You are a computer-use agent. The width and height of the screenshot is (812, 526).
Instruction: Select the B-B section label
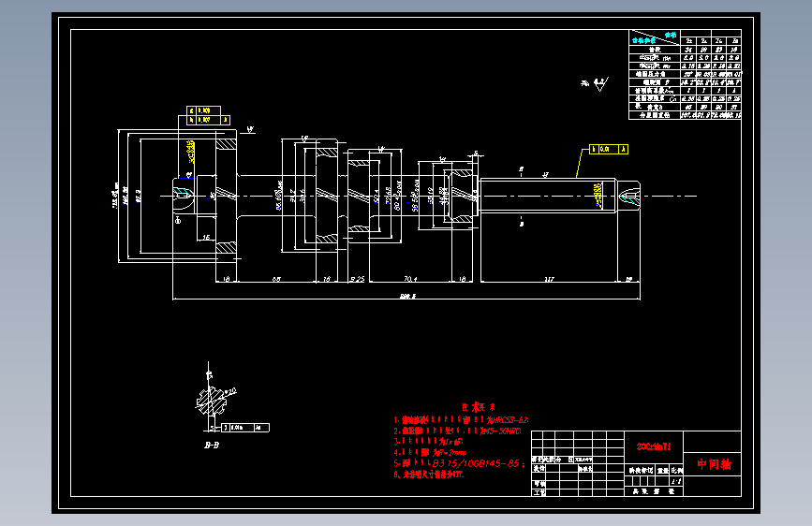pos(212,445)
